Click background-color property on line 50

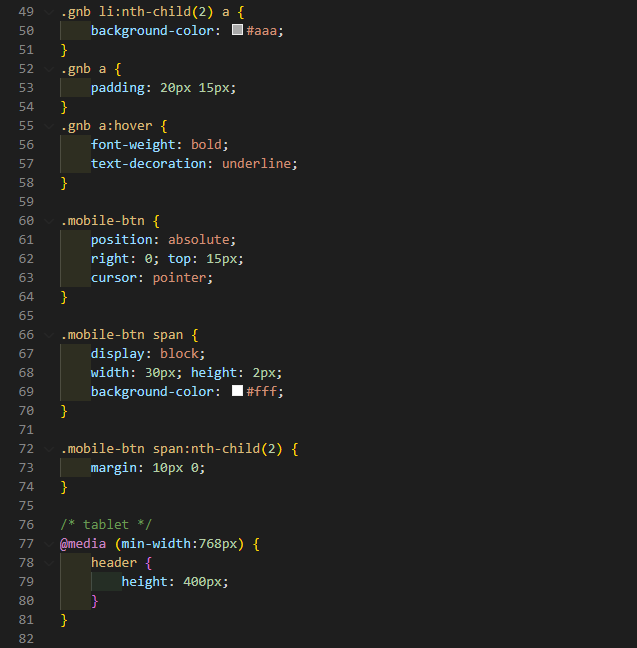153,31
